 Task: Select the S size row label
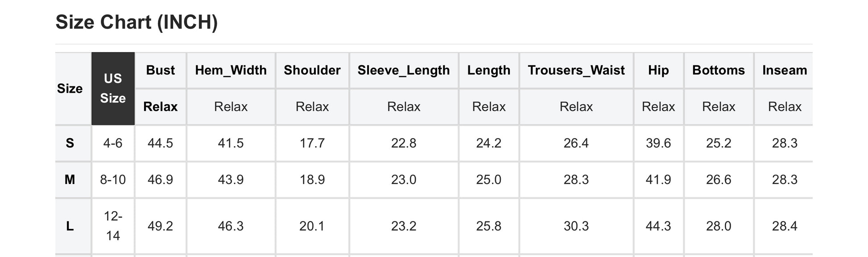pos(70,143)
